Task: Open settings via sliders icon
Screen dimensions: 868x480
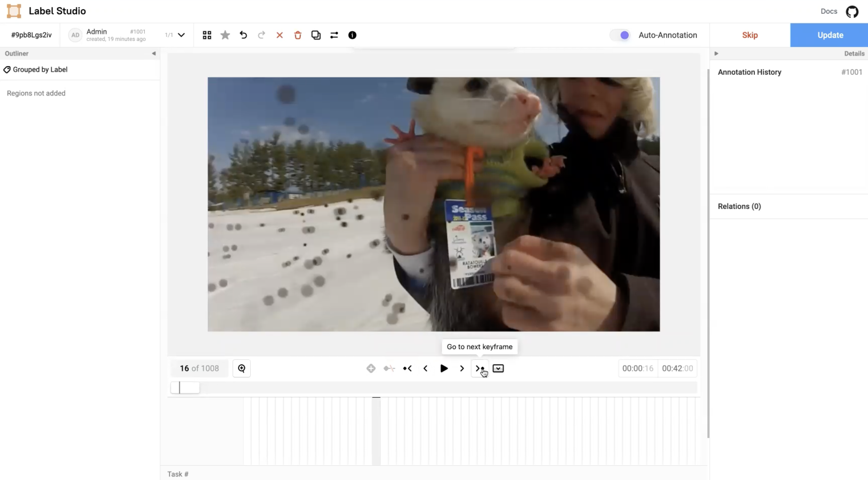Action: pyautogui.click(x=334, y=35)
